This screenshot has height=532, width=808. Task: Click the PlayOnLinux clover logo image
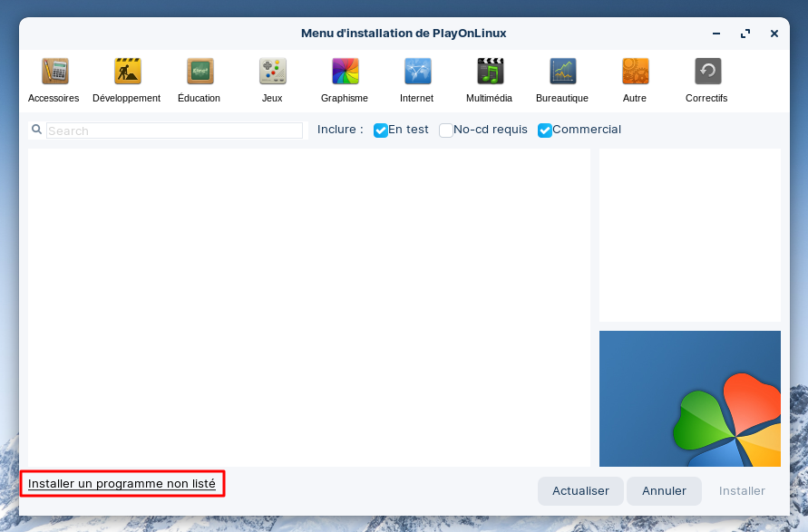(x=690, y=399)
